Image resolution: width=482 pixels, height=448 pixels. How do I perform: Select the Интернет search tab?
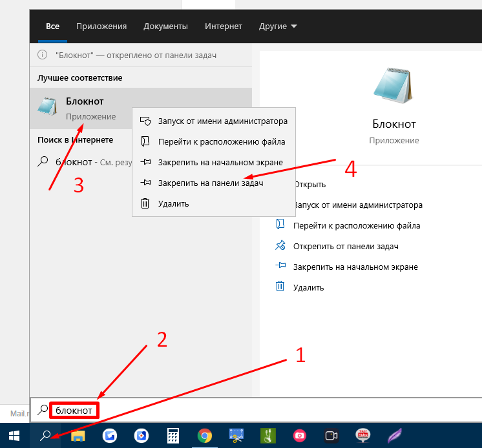[224, 26]
